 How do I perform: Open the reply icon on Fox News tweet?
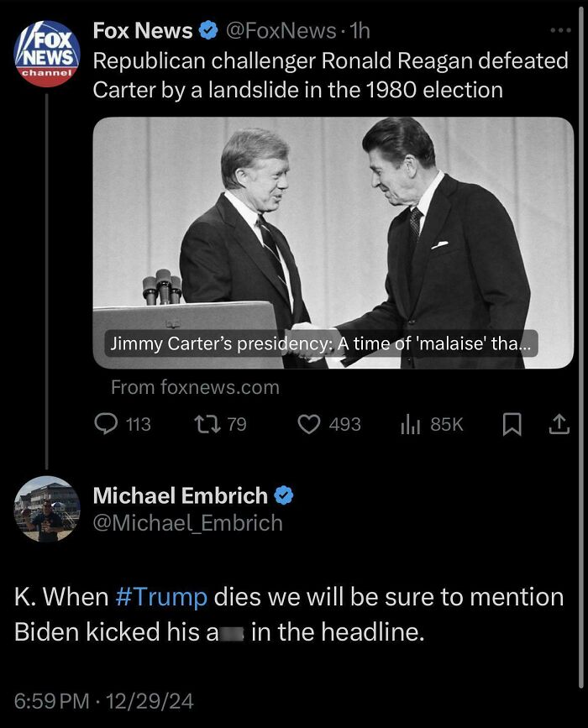[108, 424]
